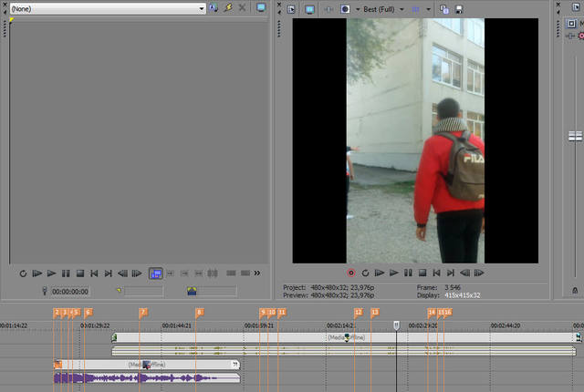Screen dimensions: 584x392
Task: Click the Video Output FX icon
Action: tap(328, 9)
